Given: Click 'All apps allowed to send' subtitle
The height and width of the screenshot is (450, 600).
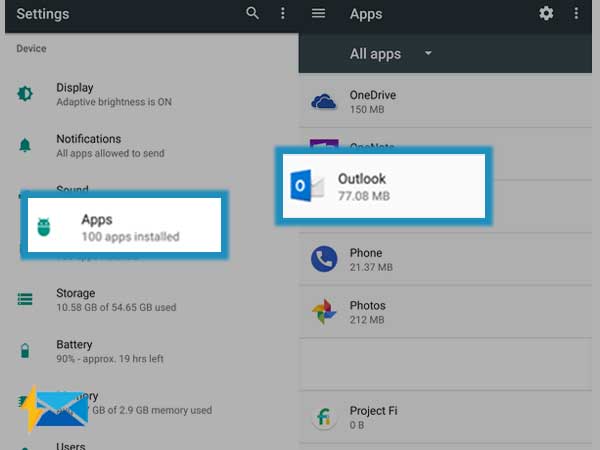Looking at the screenshot, I should click(111, 153).
